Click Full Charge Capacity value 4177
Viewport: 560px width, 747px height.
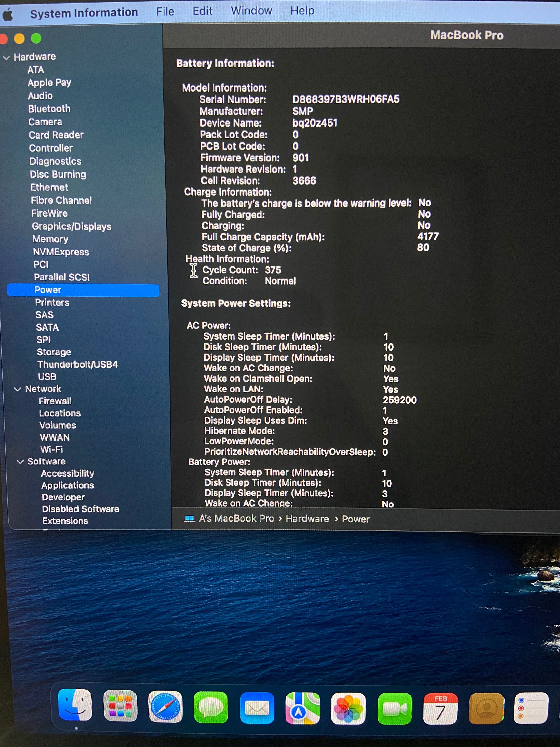click(428, 236)
